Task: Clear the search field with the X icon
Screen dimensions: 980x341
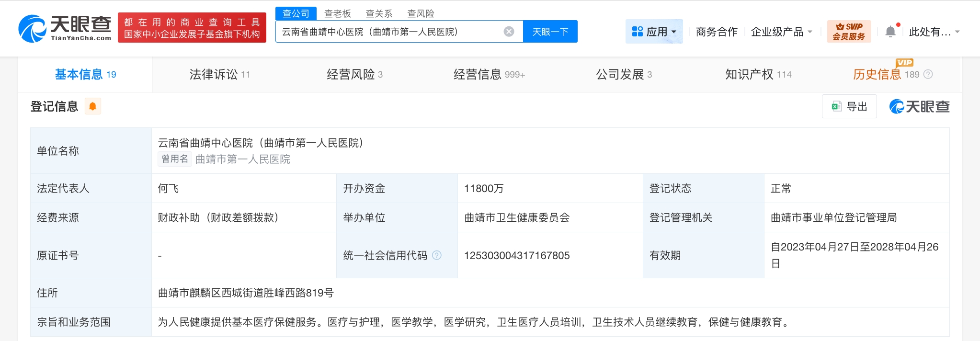Action: pos(509,32)
